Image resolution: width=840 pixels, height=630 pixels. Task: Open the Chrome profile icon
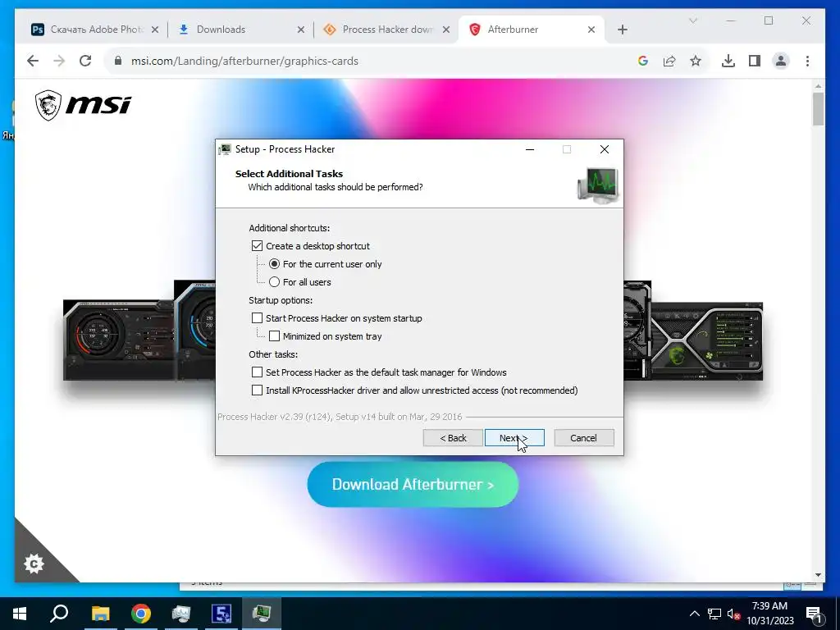(781, 61)
